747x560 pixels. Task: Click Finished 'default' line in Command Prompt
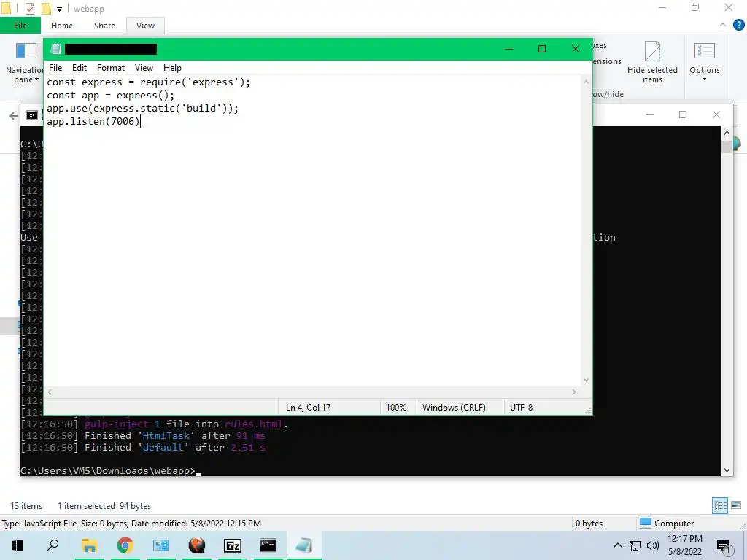click(x=143, y=447)
